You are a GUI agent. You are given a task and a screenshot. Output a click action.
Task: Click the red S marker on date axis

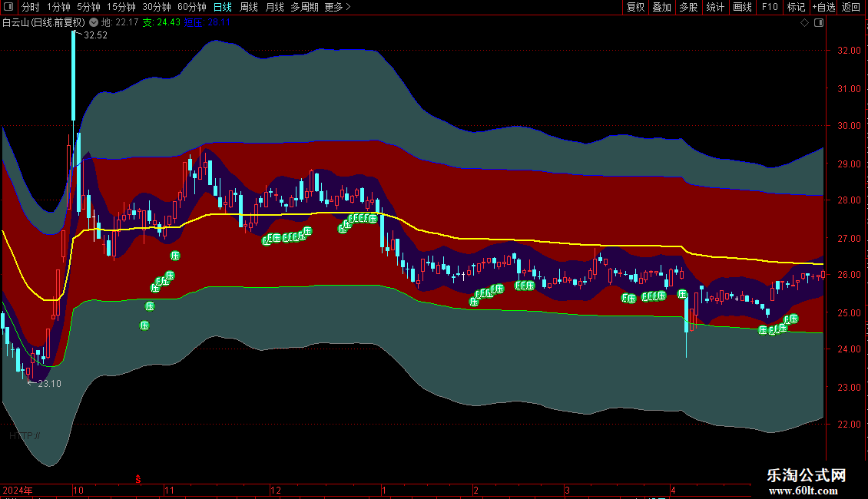(x=137, y=480)
